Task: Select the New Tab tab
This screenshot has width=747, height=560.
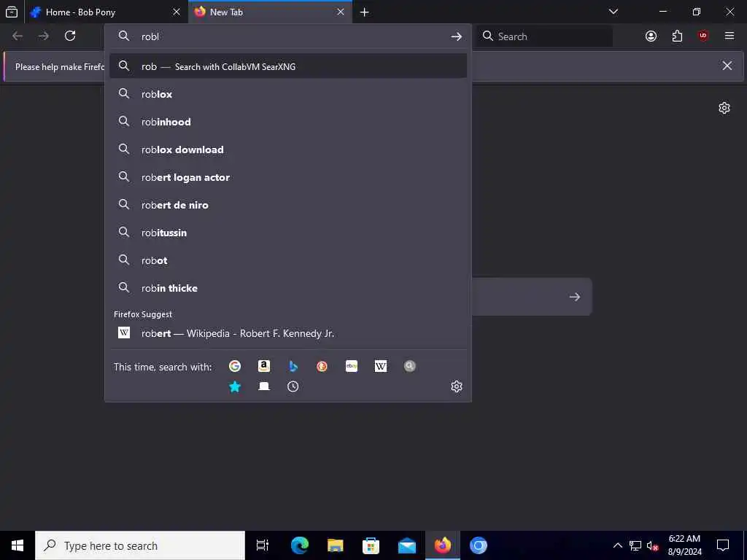Action: pos(270,12)
